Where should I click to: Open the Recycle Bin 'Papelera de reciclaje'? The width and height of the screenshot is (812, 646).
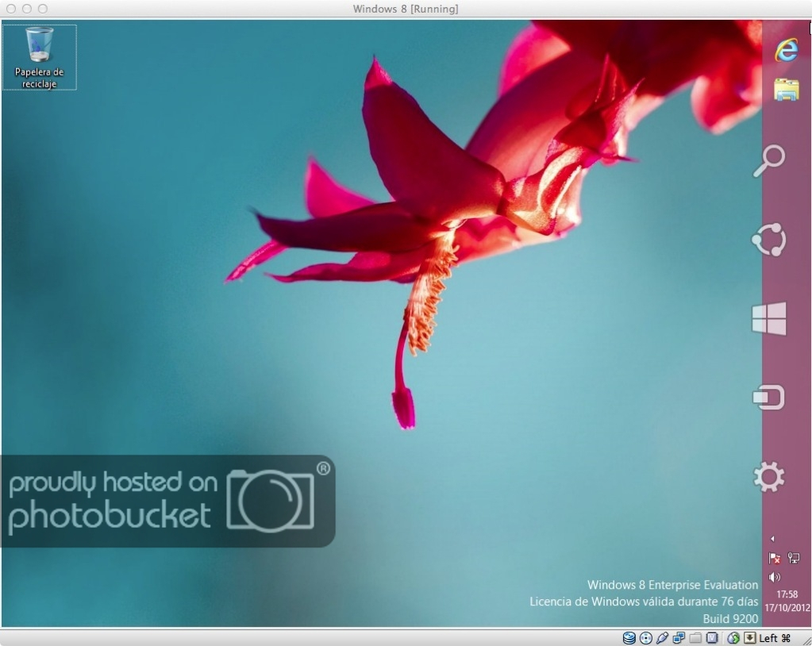pos(40,57)
